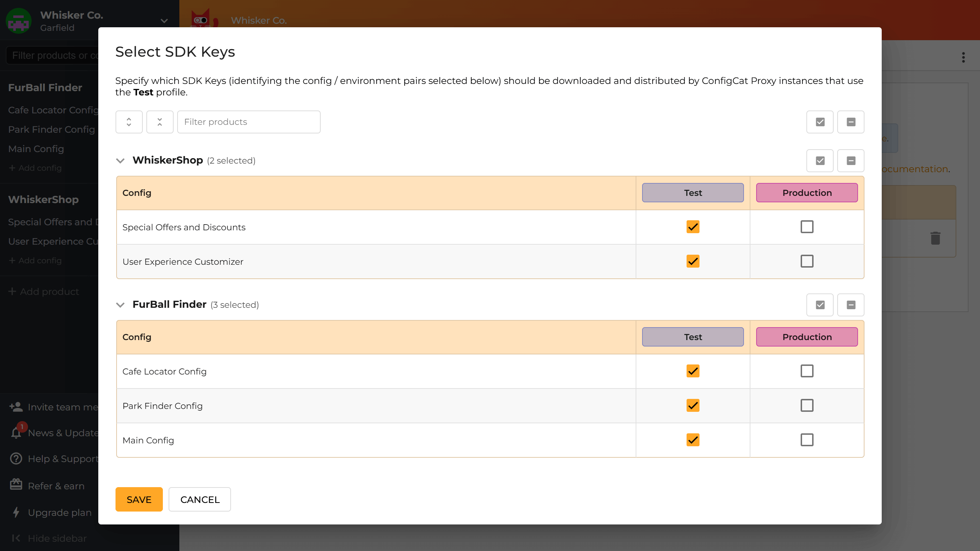Click the delete trash icon on the right
Screen dimensions: 980x551
point(936,238)
